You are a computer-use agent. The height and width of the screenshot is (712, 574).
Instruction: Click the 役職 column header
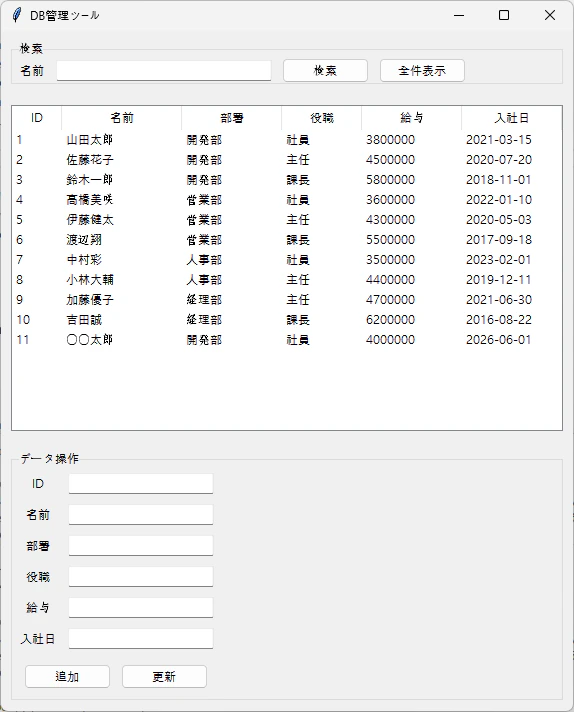pos(322,118)
